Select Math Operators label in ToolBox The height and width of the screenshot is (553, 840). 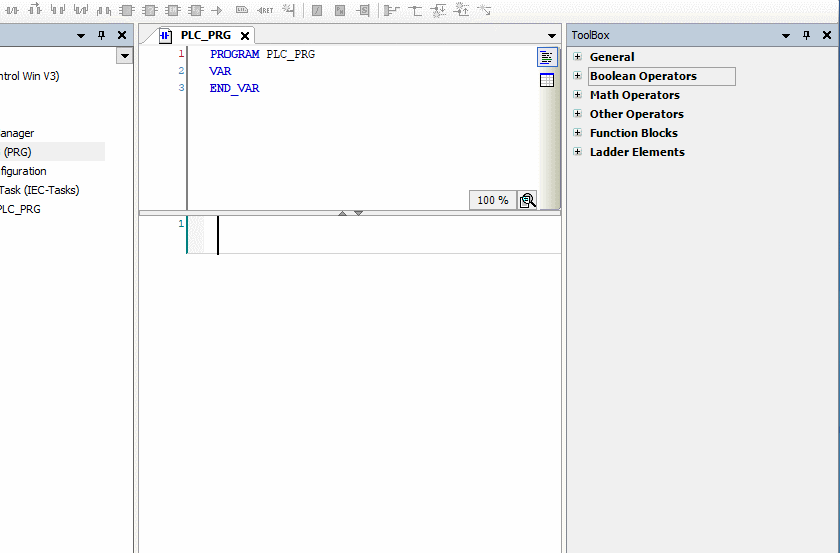point(634,95)
